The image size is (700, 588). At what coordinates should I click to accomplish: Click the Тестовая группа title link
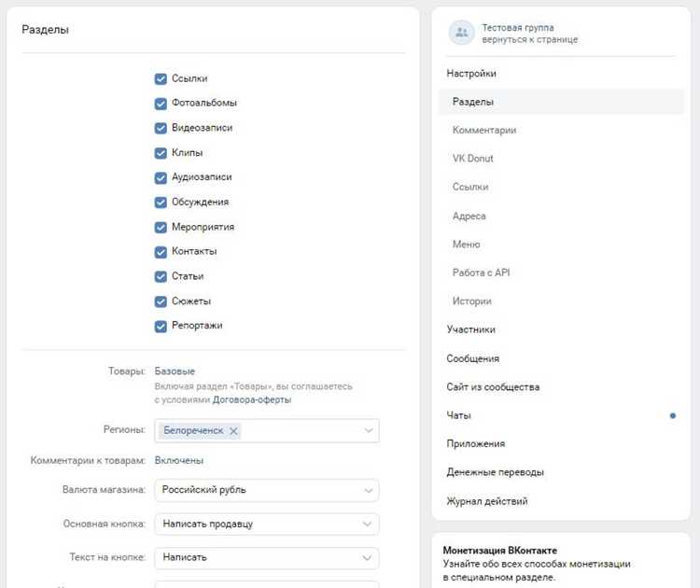[x=518, y=28]
